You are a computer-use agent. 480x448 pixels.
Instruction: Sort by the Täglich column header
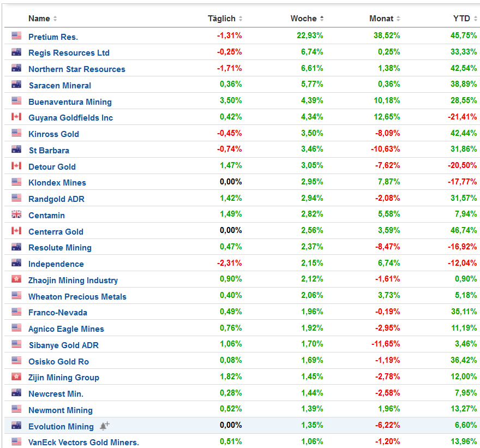click(221, 19)
